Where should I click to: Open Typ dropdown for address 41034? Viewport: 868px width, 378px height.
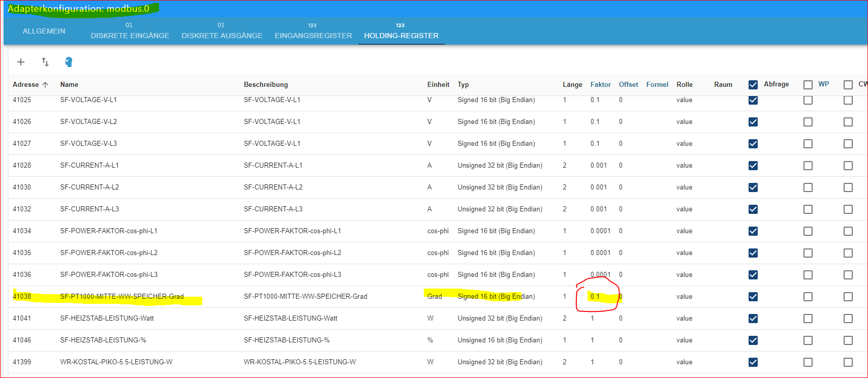(496, 231)
